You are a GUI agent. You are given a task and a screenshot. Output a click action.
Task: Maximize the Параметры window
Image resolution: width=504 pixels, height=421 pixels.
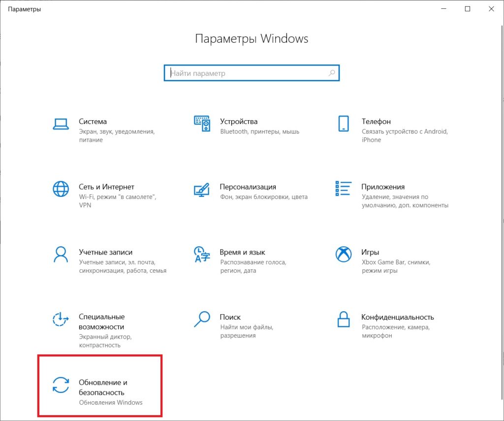[468, 9]
